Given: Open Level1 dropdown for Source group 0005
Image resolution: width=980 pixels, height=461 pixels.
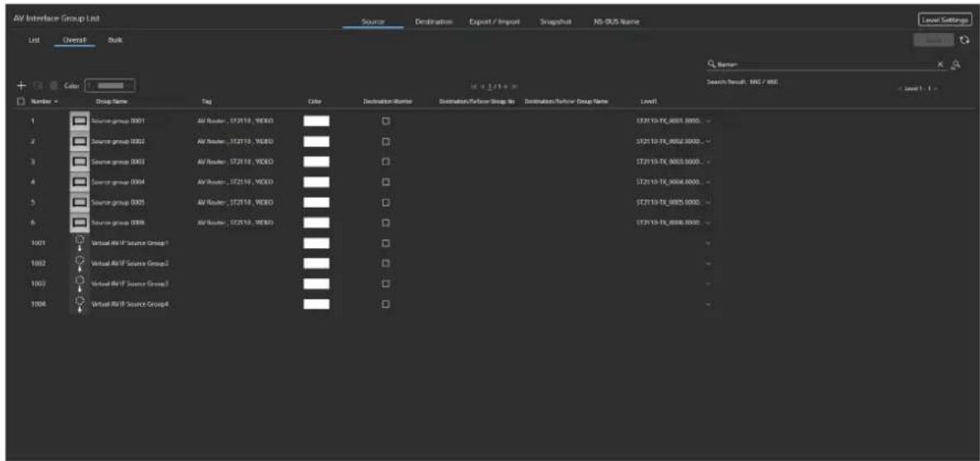Looking at the screenshot, I should [x=709, y=203].
